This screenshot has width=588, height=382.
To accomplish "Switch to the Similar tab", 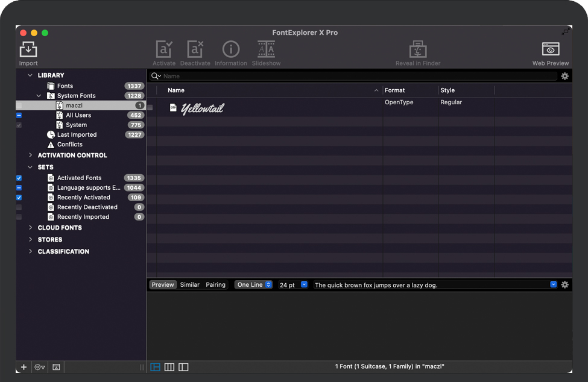I will coord(189,285).
